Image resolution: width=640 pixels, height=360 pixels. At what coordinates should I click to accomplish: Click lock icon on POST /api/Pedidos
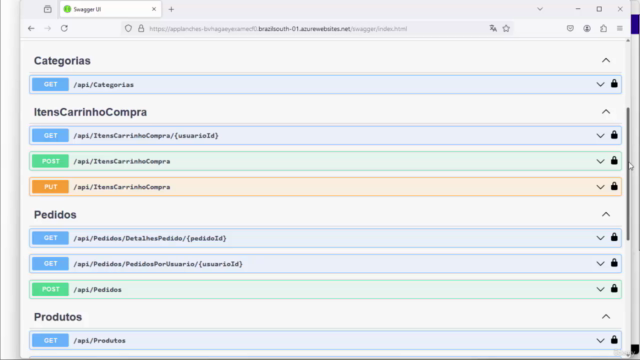pyautogui.click(x=614, y=289)
